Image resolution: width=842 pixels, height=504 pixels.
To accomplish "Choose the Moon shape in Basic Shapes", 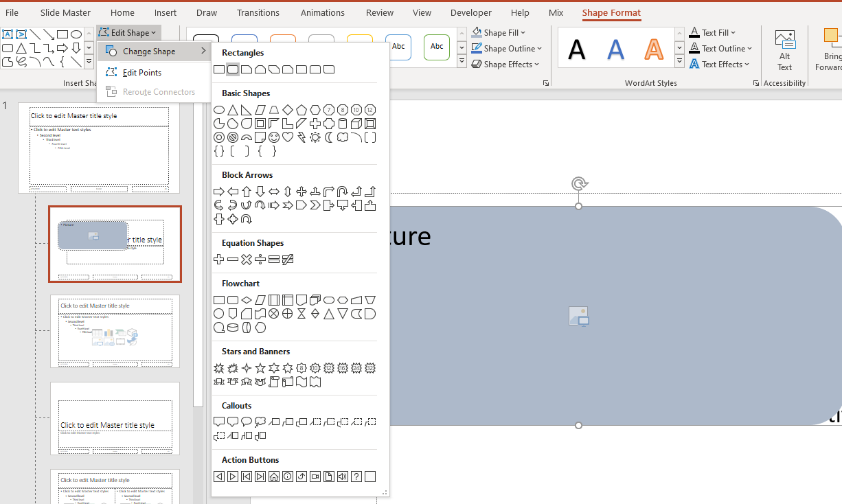I will tap(329, 137).
